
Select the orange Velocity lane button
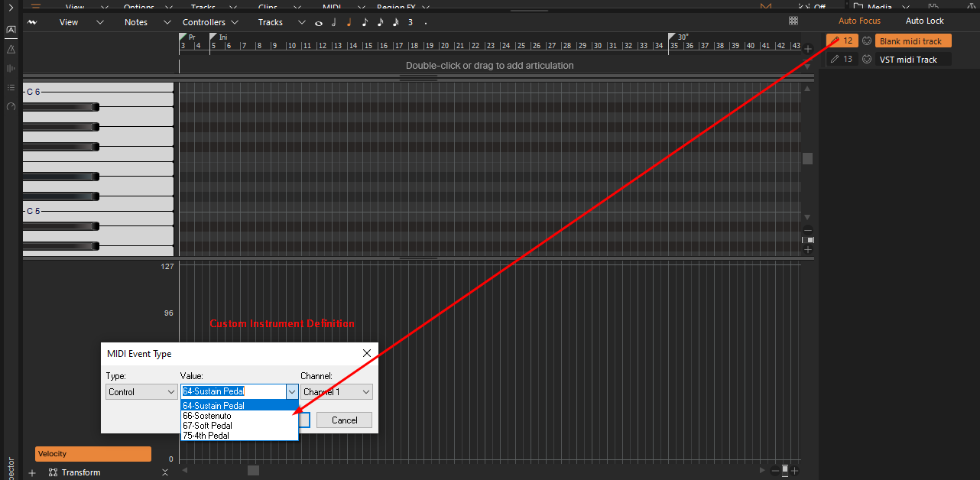92,454
